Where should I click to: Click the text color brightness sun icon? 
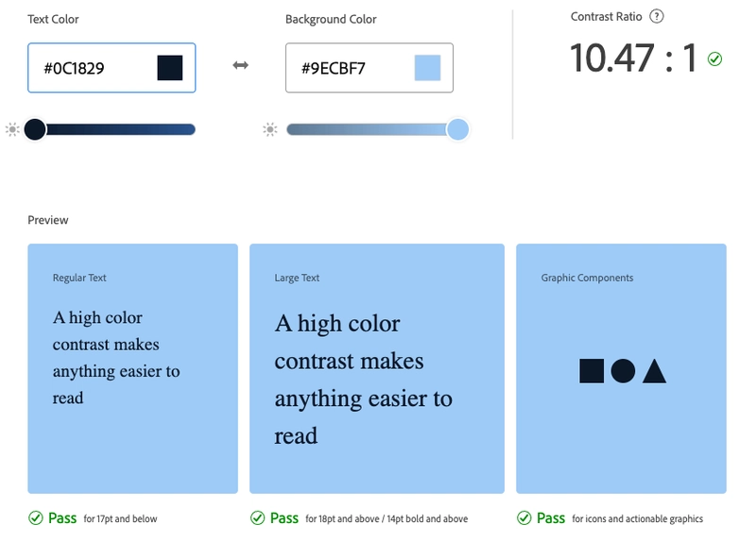tap(12, 129)
